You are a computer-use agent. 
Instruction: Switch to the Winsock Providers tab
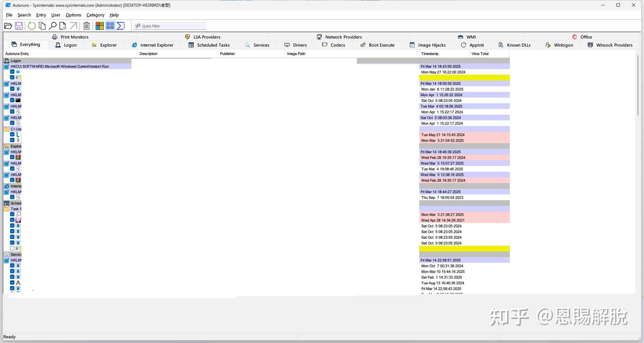point(610,45)
